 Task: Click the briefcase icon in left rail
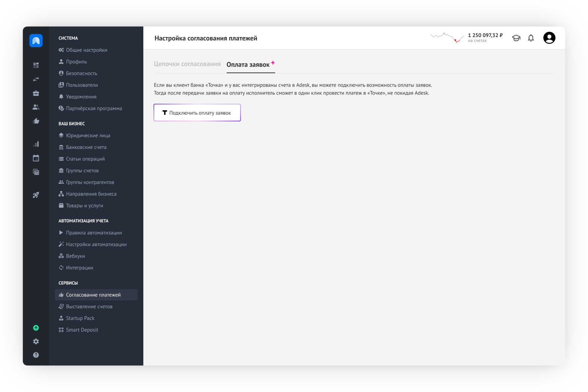pyautogui.click(x=36, y=93)
